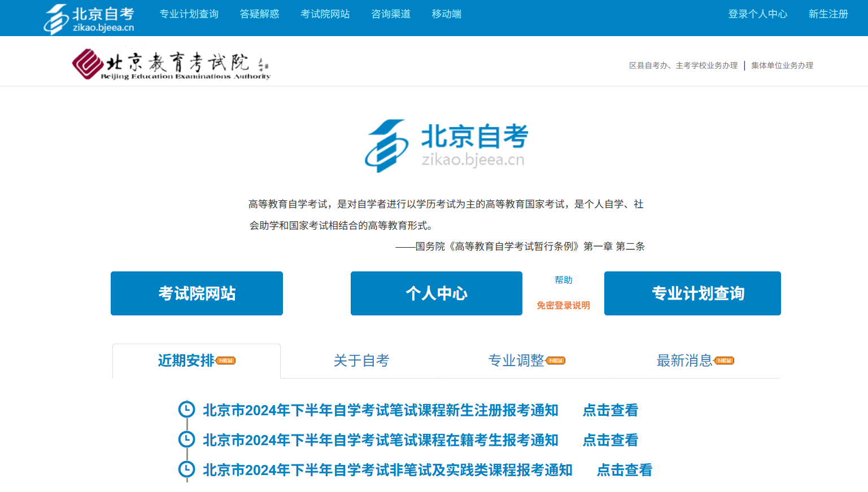
Task: Click the Beijing Education Examinations Authority logo
Action: 171,64
